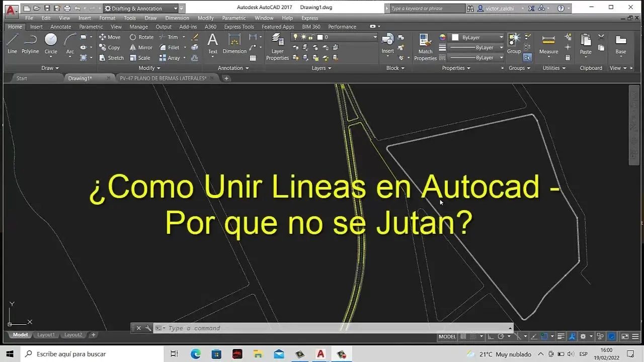Switch to PV-47 PLANO DE BERMAS LATERALES drawing tab

point(163,78)
